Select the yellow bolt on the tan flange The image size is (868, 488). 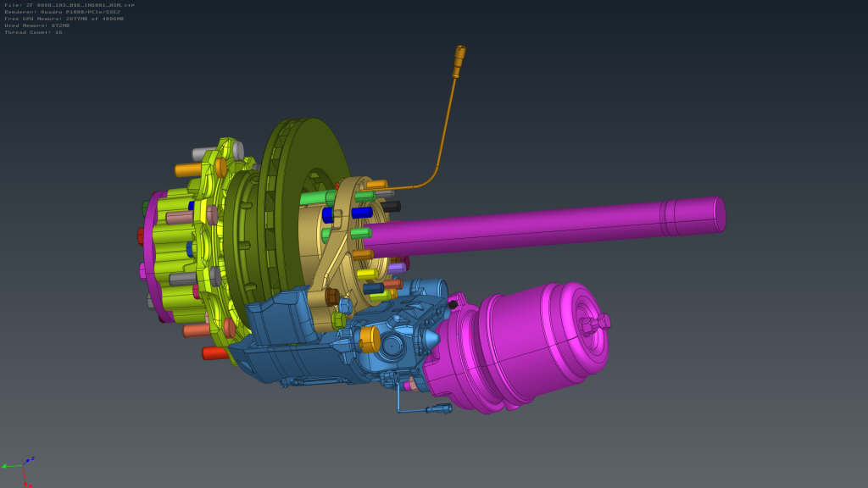366,274
